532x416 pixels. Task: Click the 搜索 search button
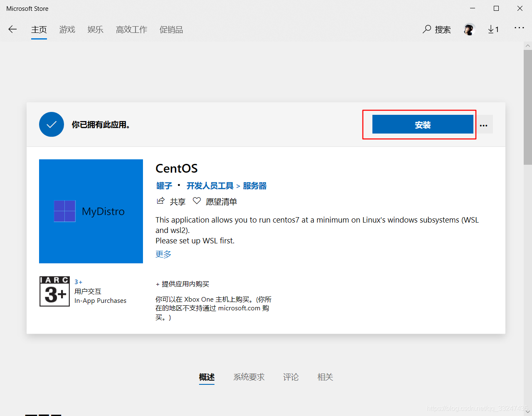tap(437, 30)
